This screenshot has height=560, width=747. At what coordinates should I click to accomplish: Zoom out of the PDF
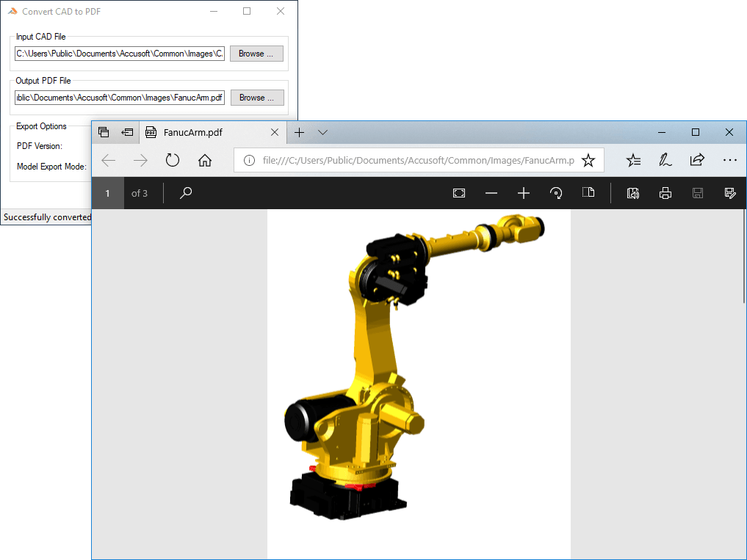point(491,193)
